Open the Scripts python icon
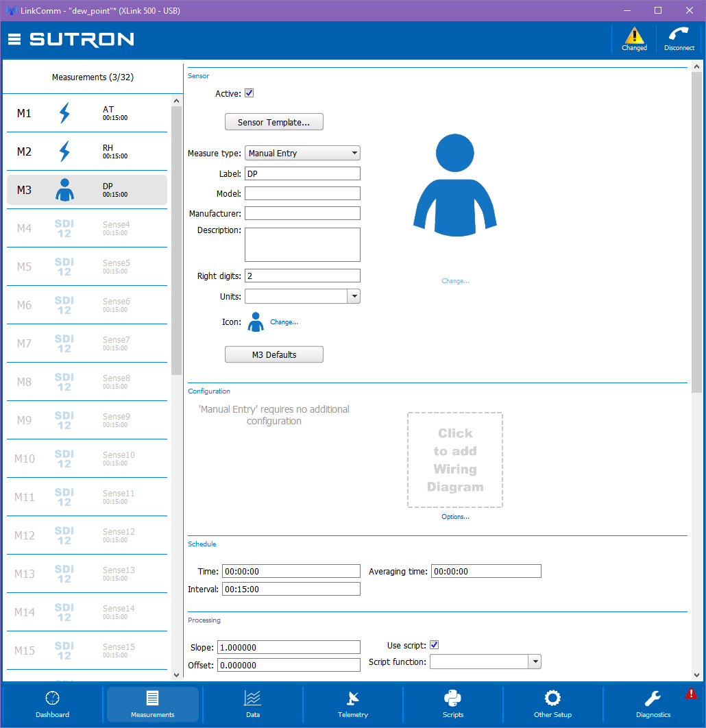Viewport: 706px width, 728px height. point(452,698)
